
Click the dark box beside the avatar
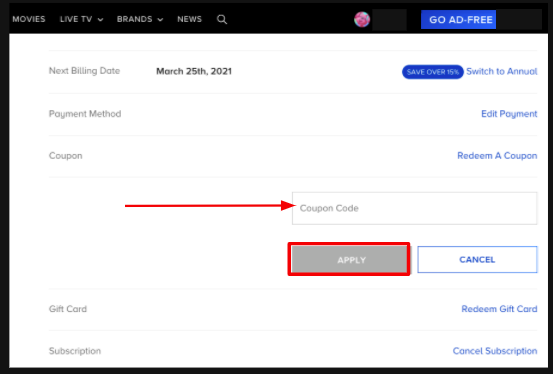tap(390, 19)
